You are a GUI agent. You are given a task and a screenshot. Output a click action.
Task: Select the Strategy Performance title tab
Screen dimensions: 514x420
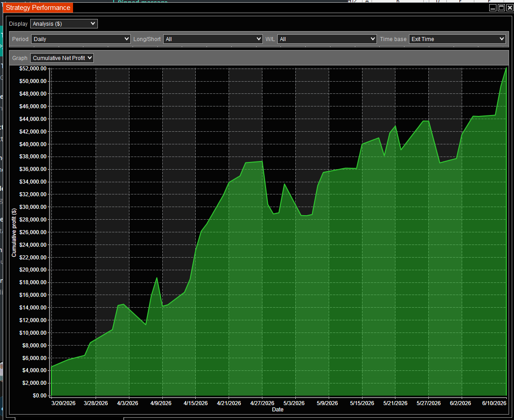pos(38,8)
